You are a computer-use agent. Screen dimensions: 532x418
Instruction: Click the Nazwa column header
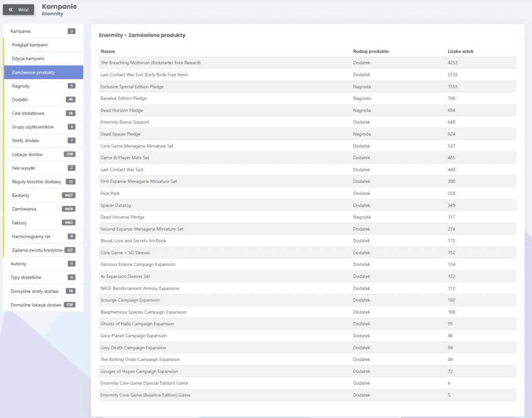pyautogui.click(x=108, y=51)
